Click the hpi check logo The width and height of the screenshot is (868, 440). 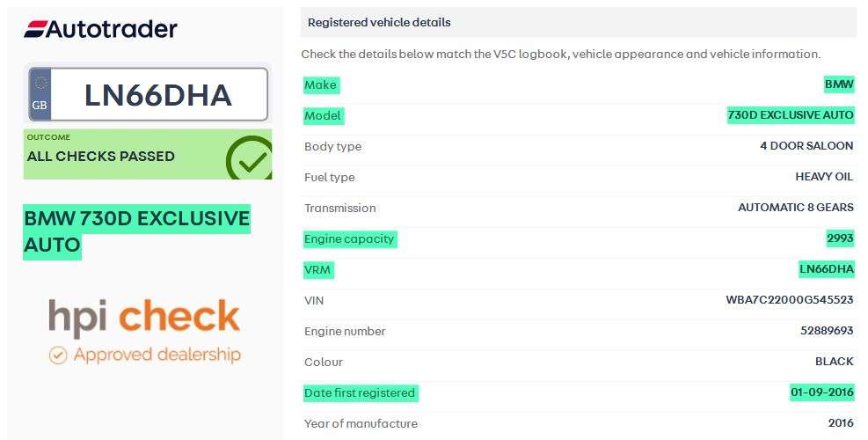(x=144, y=319)
